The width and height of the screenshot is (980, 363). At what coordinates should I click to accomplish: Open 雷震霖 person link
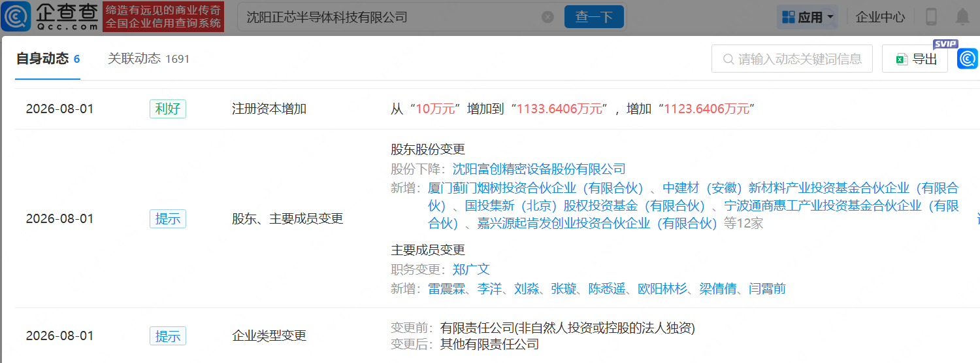click(x=446, y=288)
